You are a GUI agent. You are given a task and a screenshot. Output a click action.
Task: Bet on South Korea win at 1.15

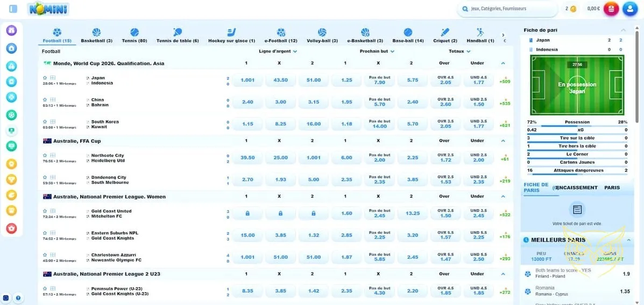247,124
